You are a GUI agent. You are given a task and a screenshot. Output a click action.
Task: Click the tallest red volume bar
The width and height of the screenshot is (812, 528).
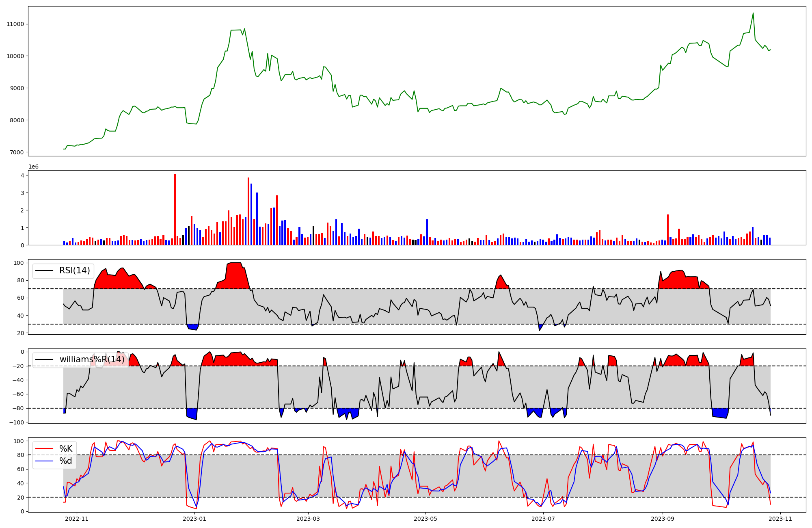click(x=175, y=209)
